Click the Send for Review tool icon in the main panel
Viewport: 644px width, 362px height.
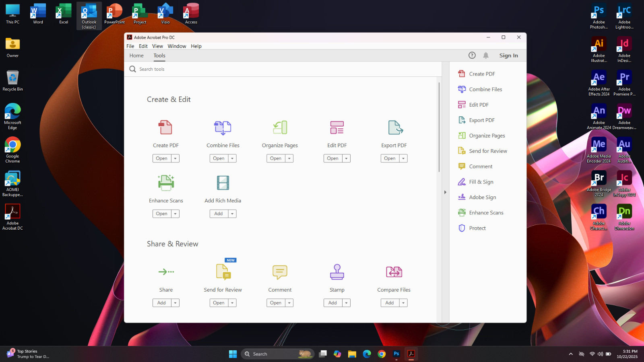pos(223,272)
